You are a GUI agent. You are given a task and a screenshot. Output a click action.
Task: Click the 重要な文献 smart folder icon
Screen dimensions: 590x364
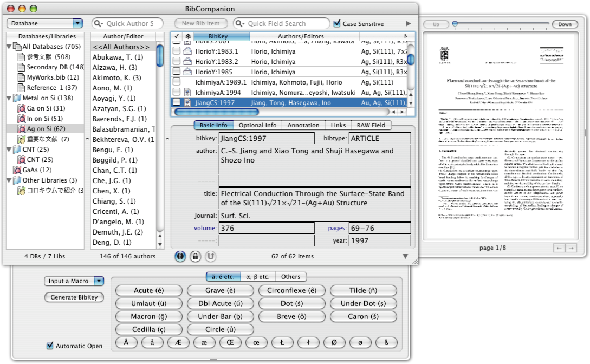[22, 139]
